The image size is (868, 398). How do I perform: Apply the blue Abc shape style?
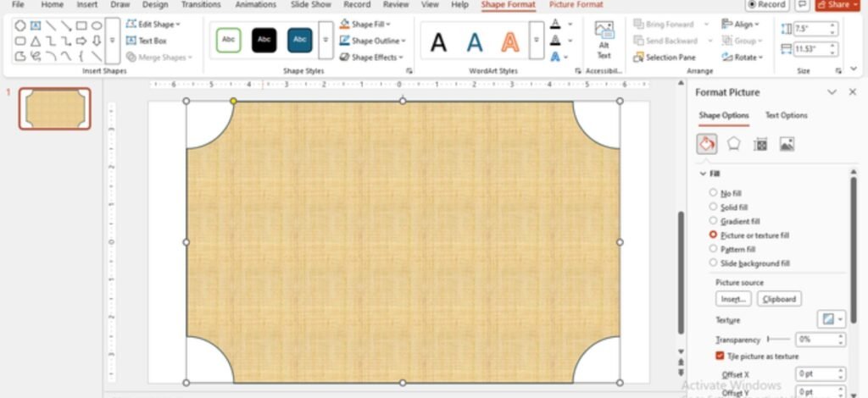[x=299, y=40]
